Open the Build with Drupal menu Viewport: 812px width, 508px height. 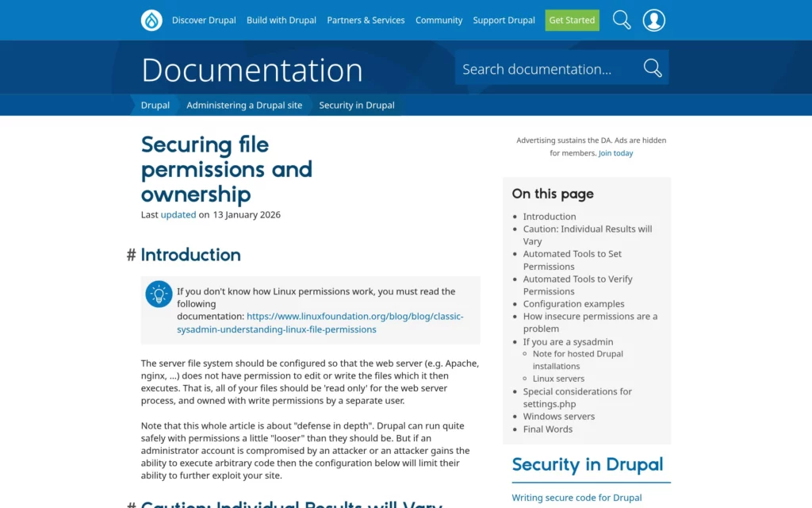click(282, 20)
